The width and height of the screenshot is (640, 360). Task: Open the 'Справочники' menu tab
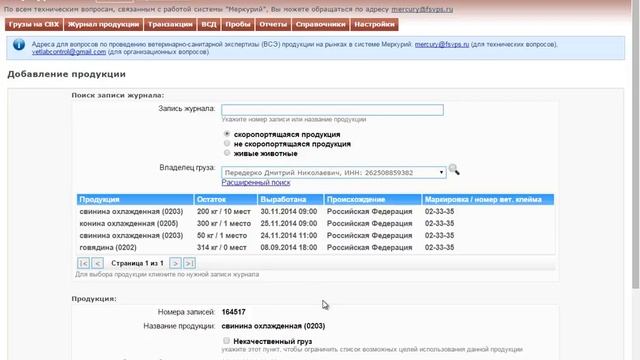320,24
